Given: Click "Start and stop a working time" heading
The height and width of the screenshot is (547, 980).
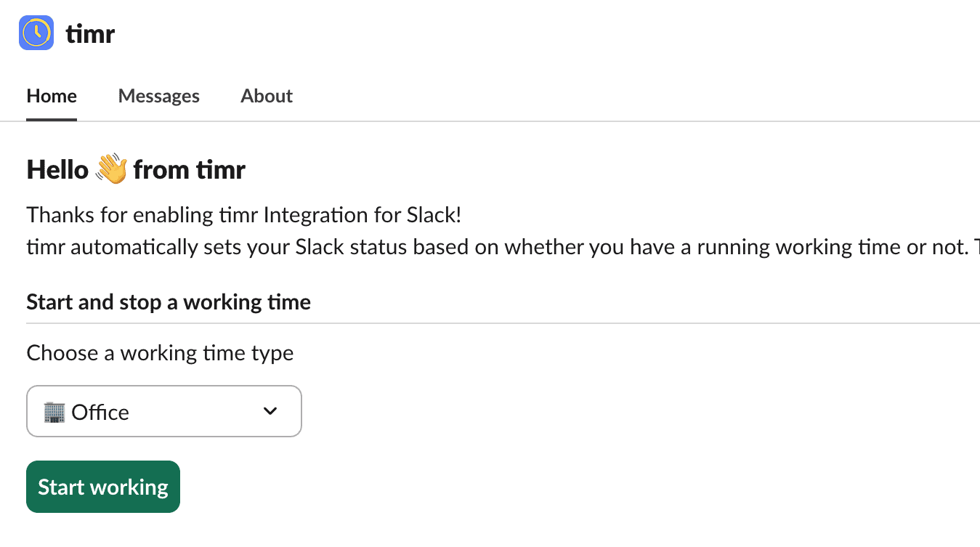Looking at the screenshot, I should 169,302.
